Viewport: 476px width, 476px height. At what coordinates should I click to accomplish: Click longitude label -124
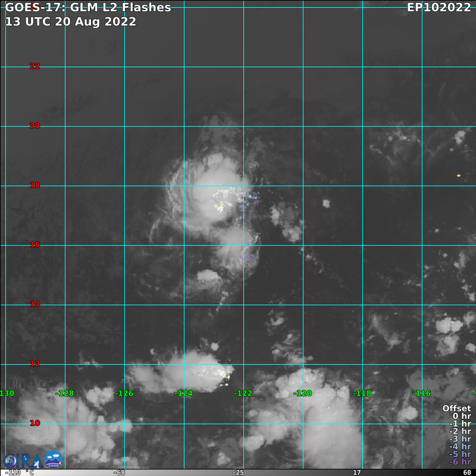pyautogui.click(x=183, y=393)
